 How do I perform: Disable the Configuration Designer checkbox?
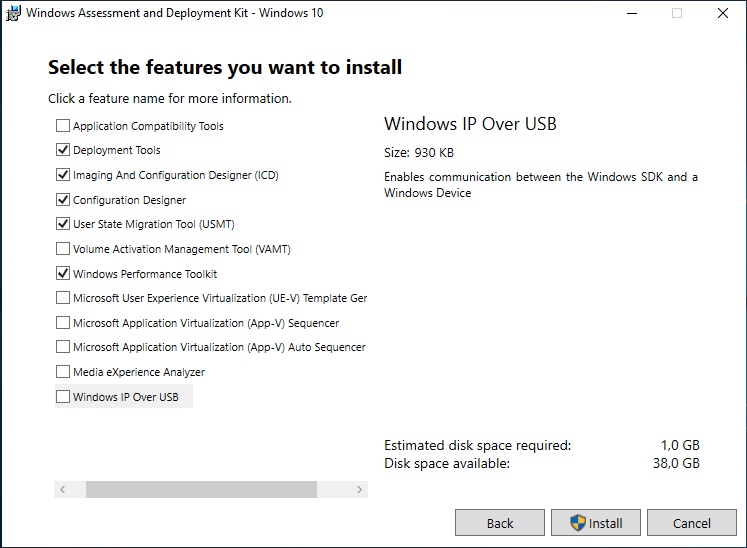pyautogui.click(x=63, y=200)
